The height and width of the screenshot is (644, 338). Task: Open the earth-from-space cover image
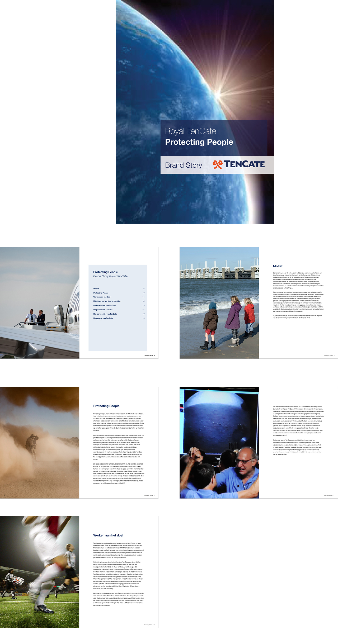click(195, 112)
